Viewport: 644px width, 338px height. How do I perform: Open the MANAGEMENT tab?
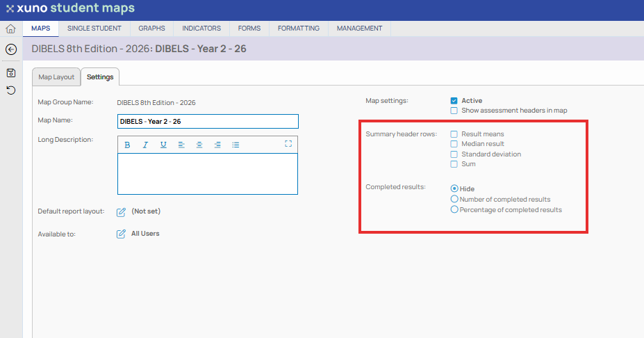click(359, 29)
